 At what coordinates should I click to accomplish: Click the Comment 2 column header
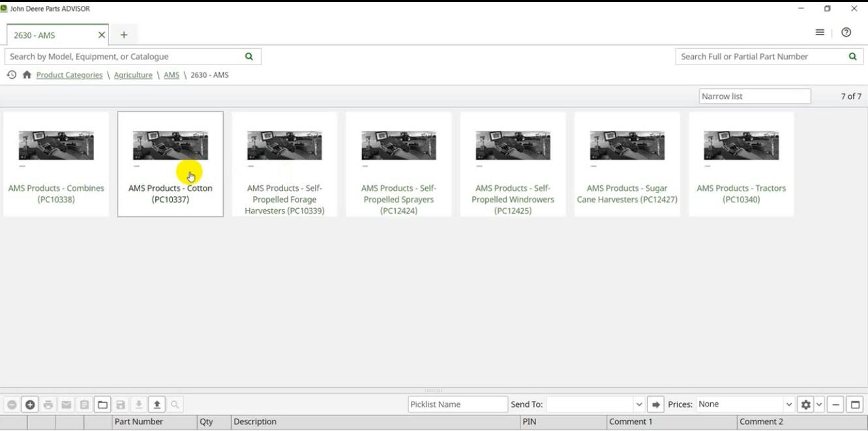pos(802,423)
